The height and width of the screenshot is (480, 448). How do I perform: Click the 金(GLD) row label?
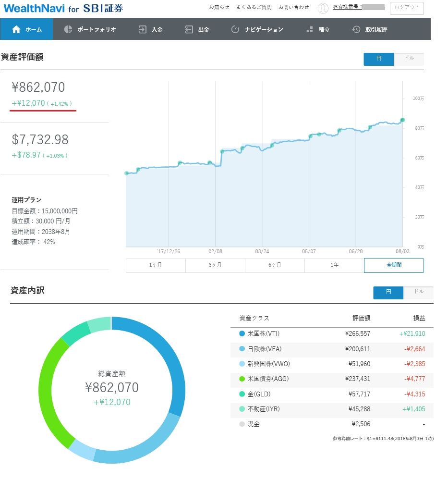tap(259, 394)
